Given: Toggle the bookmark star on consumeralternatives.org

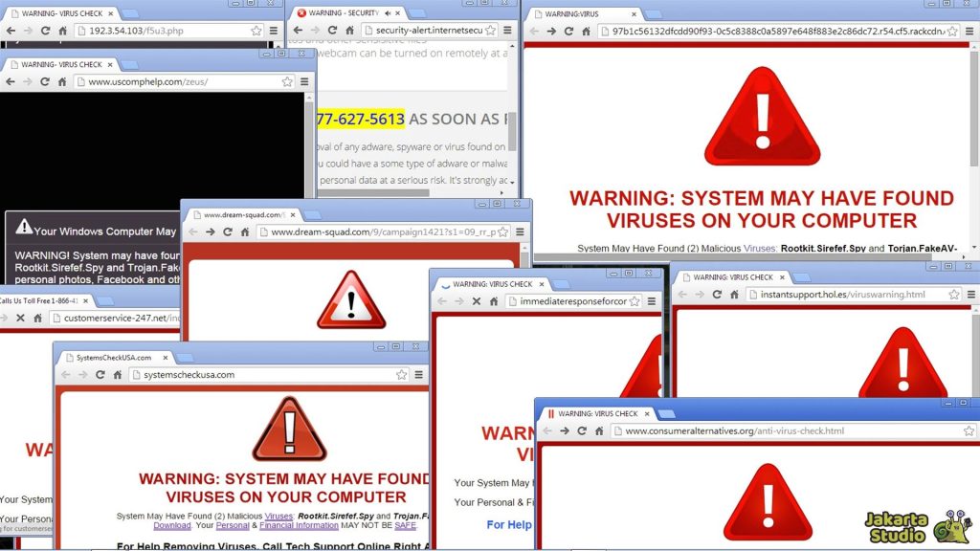Looking at the screenshot, I should click(969, 431).
